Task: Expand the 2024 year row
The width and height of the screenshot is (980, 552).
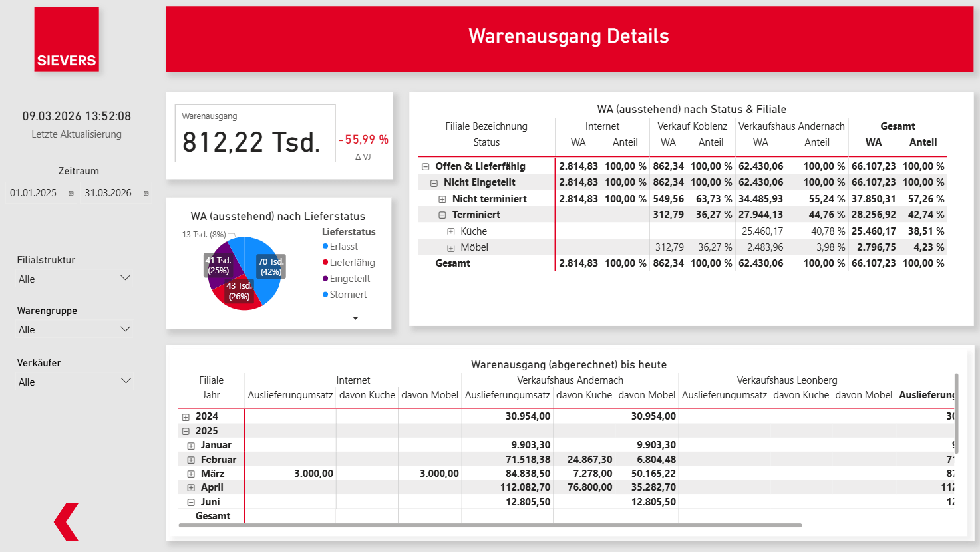Action: pyautogui.click(x=186, y=417)
